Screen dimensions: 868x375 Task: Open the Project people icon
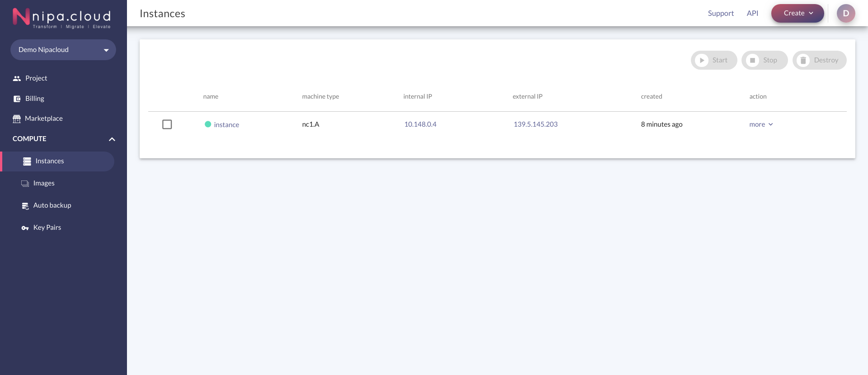coord(17,78)
